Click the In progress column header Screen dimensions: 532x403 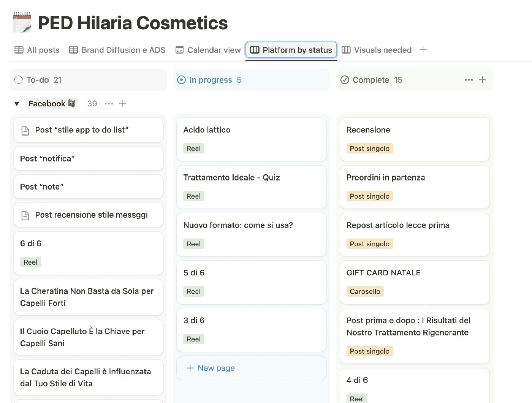click(x=252, y=80)
